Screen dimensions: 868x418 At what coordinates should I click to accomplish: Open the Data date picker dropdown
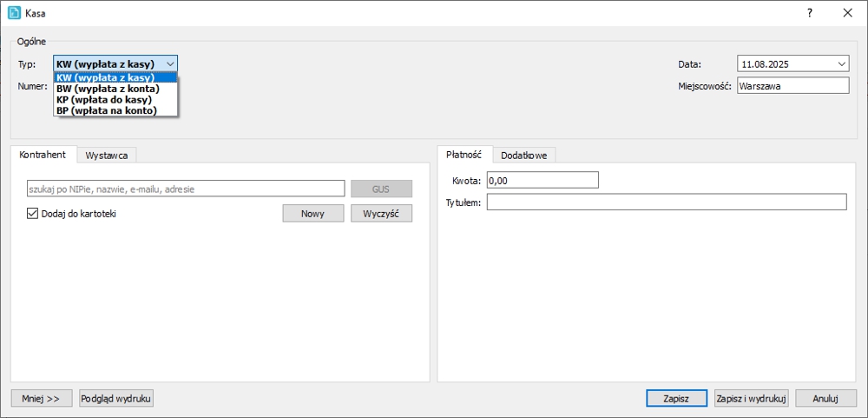(x=841, y=63)
